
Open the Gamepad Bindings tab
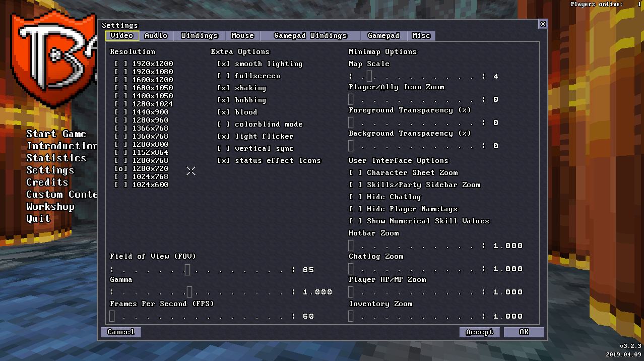coord(310,36)
